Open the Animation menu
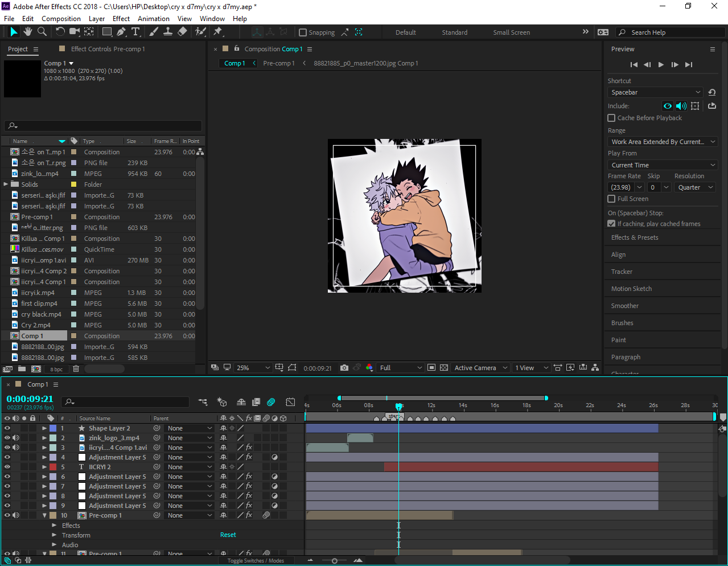Screen dimensions: 728x566 point(154,19)
